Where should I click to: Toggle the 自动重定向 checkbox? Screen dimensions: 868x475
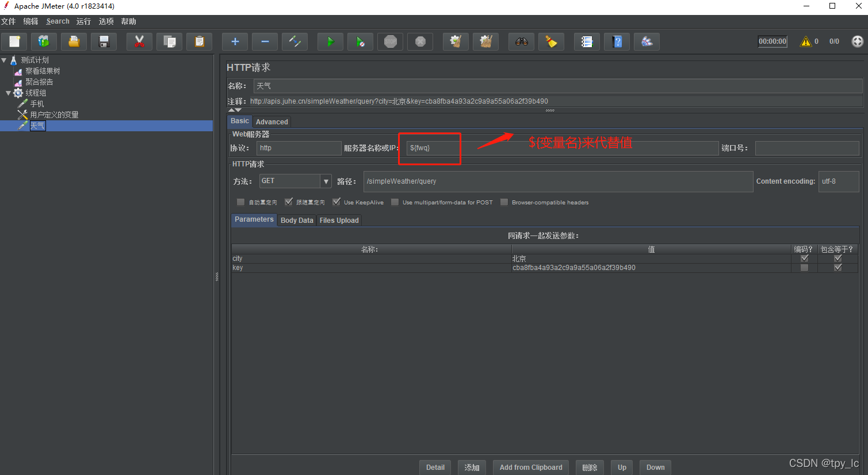coord(240,202)
